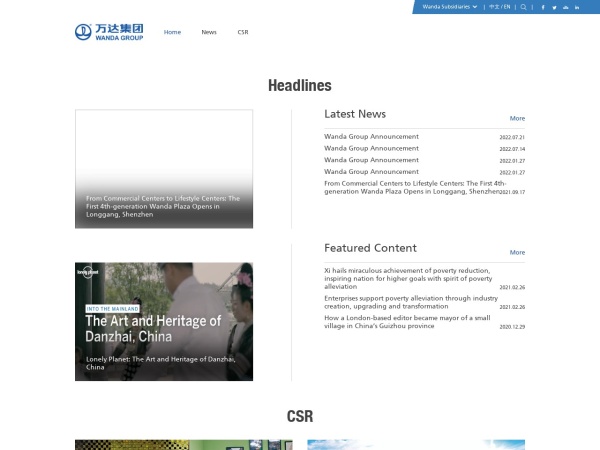Open article on Xi hailing poverty reduction
This screenshot has width=600, height=450.
click(408, 279)
